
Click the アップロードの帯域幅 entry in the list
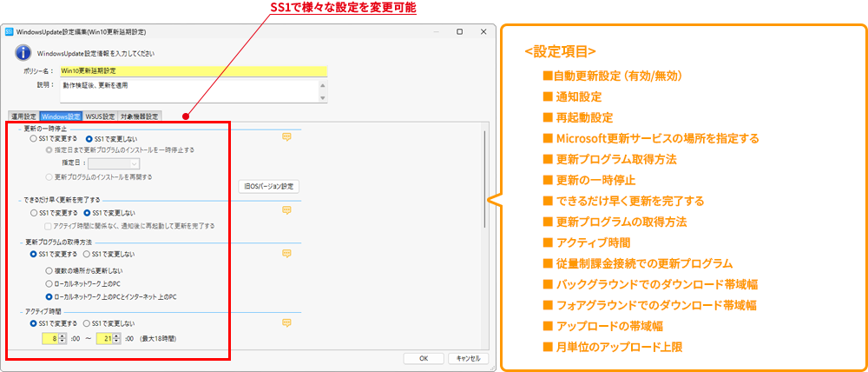603,326
